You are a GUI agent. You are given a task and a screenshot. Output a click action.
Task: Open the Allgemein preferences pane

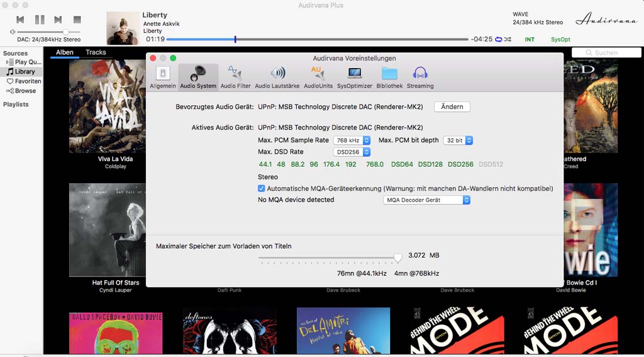[163, 77]
